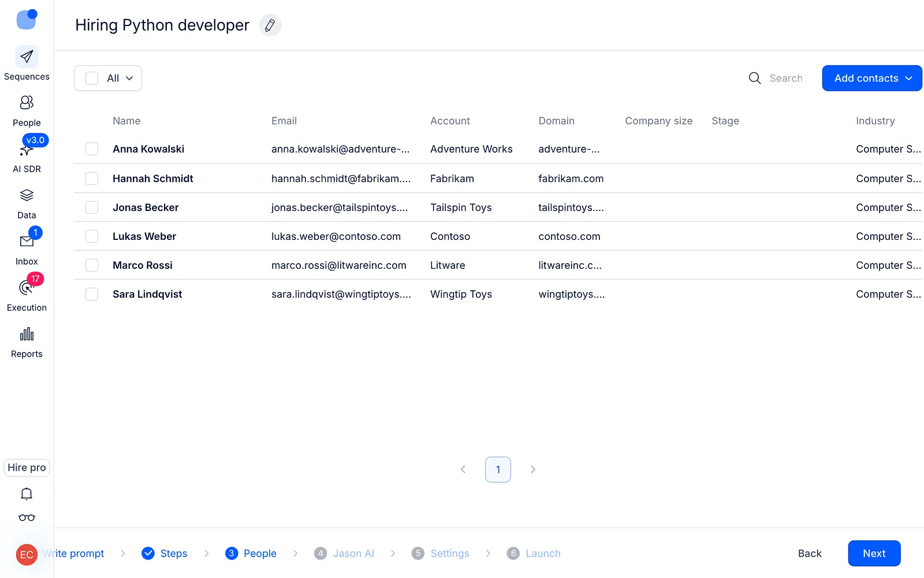
Task: Select Anna Kowalski's checkbox
Action: click(x=92, y=149)
